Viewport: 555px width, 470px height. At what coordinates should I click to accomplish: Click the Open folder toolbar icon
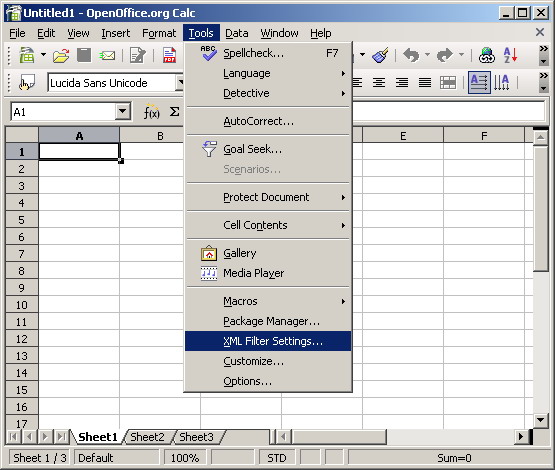[61, 56]
